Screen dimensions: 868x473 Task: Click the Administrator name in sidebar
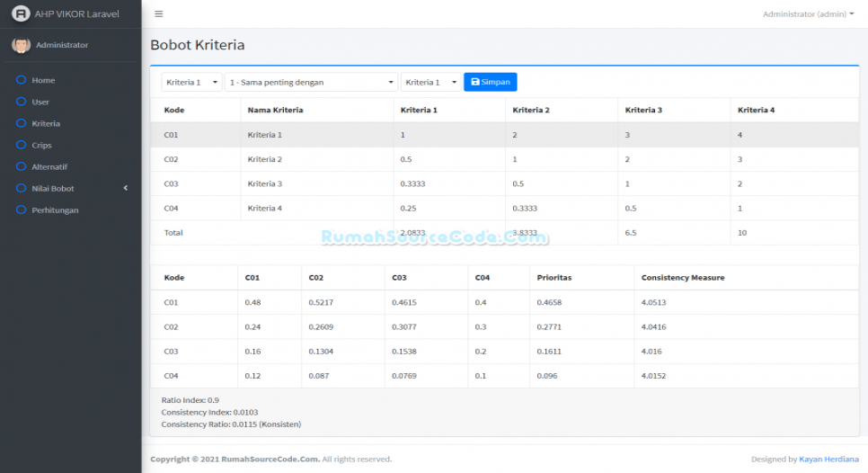coord(62,45)
